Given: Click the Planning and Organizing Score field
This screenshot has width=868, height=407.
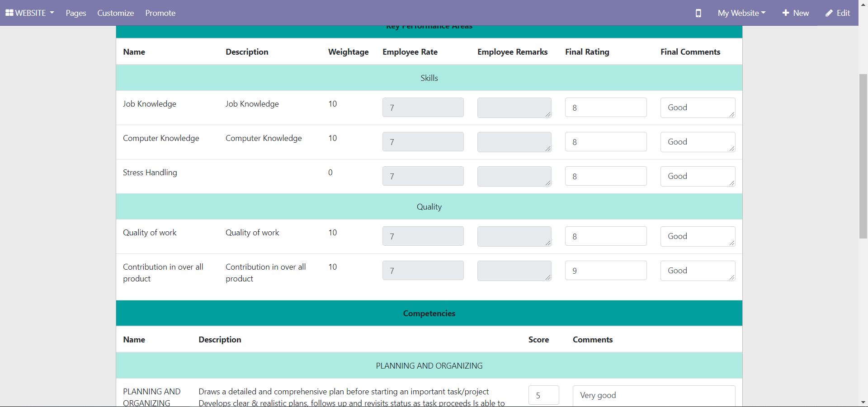Looking at the screenshot, I should click(543, 395).
